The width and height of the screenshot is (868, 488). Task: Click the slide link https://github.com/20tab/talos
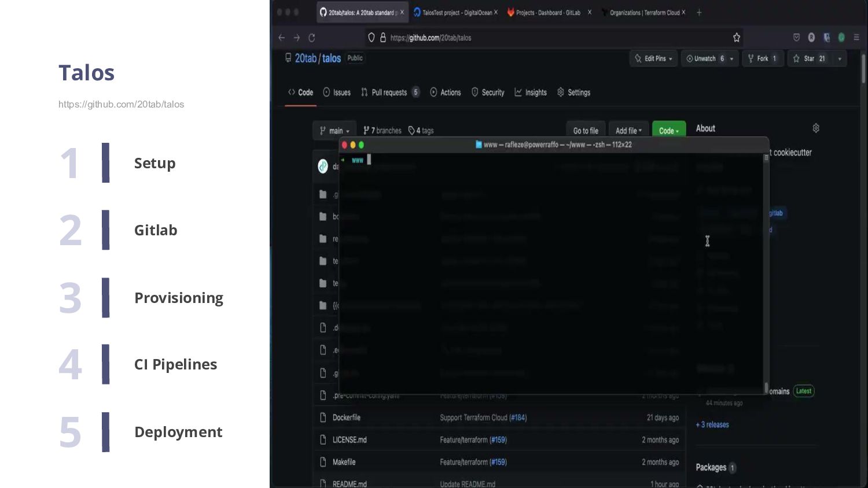click(121, 105)
